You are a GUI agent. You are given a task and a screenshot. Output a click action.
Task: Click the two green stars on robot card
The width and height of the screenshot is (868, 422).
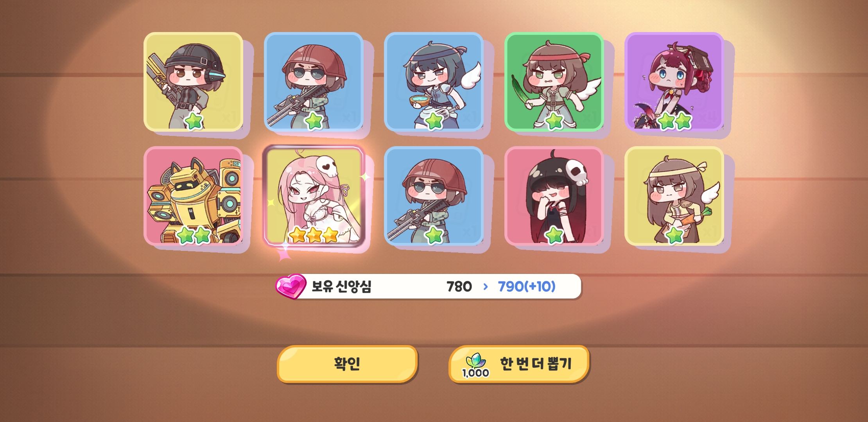coord(194,235)
